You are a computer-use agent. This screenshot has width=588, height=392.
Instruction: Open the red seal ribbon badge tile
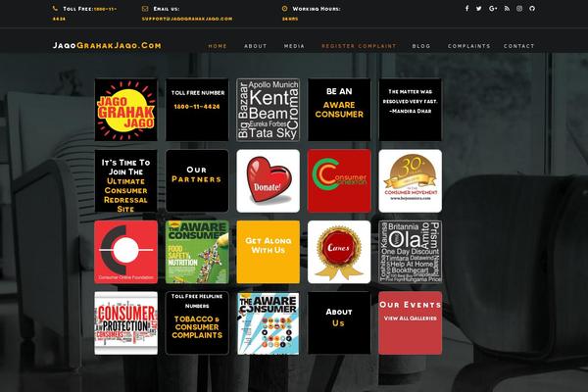(x=339, y=252)
